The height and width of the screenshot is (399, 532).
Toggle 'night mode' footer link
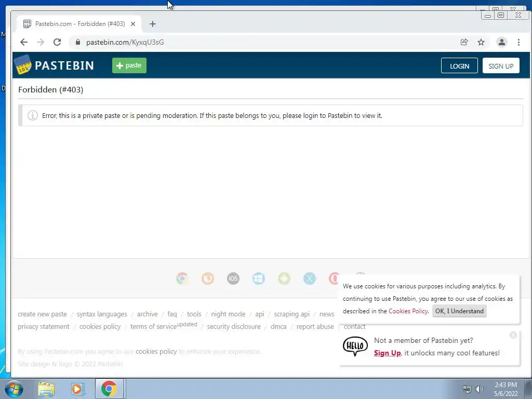point(228,314)
